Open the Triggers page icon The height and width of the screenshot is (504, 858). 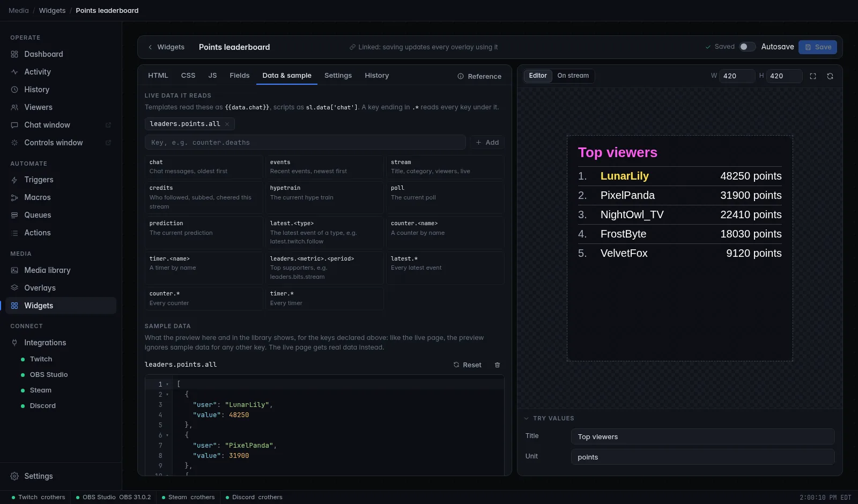(14, 180)
